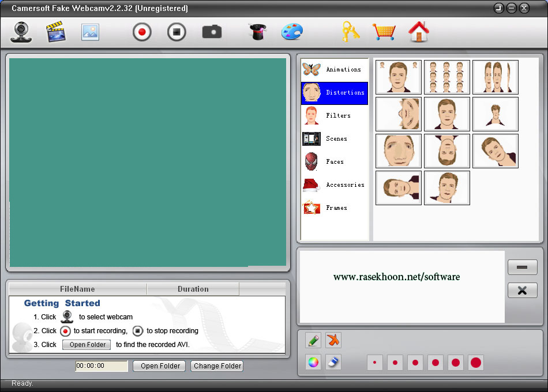Open the video clapperboard icon
This screenshot has height=392, width=548.
56,32
